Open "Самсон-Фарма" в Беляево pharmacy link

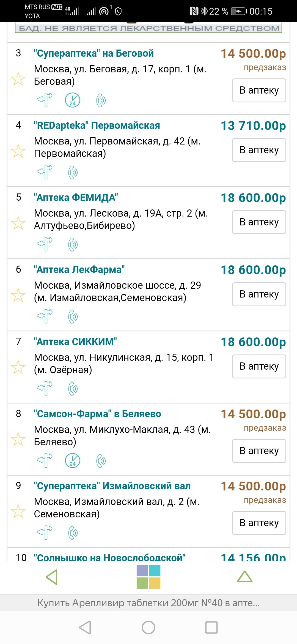click(x=97, y=414)
